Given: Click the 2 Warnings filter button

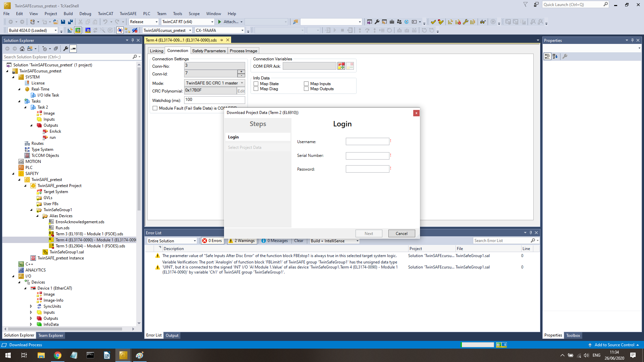Looking at the screenshot, I should click(x=242, y=241).
